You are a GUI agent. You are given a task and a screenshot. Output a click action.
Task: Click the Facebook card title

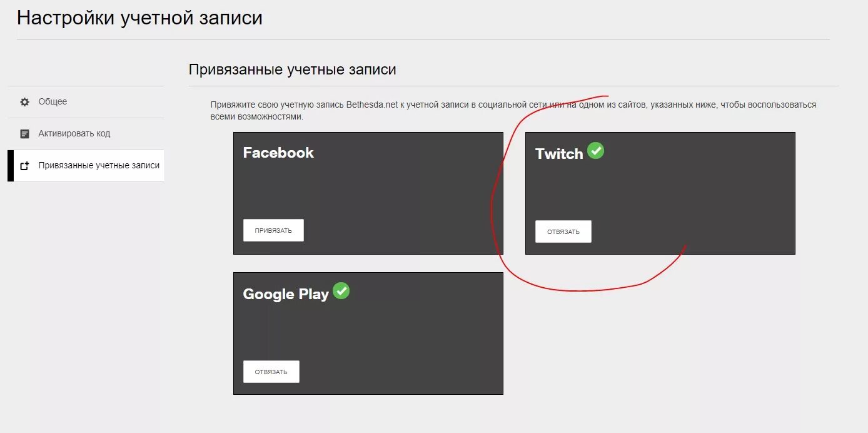278,153
